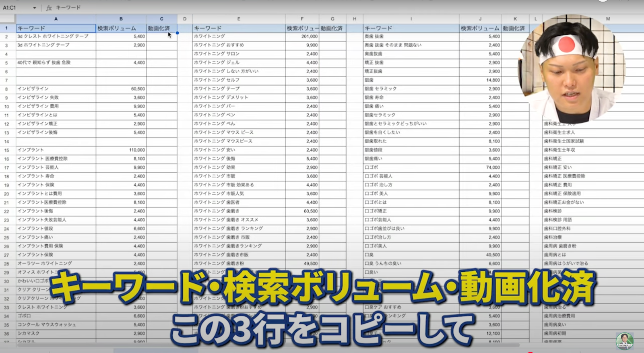Click the formula bar showing キーワード

(161, 8)
